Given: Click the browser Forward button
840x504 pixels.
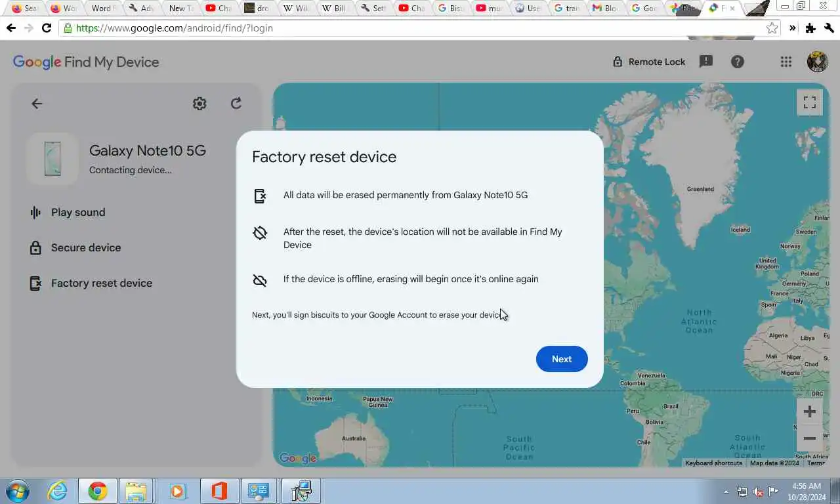Looking at the screenshot, I should [x=28, y=28].
